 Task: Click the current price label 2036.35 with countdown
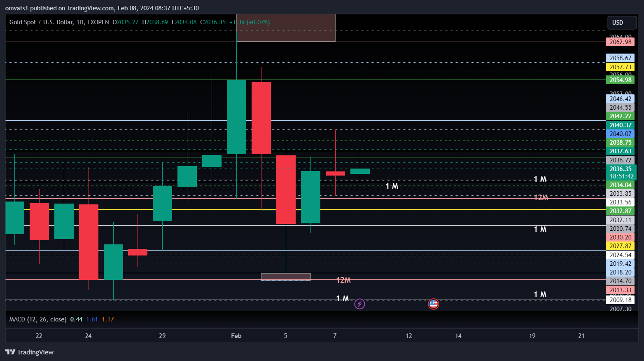tap(621, 173)
